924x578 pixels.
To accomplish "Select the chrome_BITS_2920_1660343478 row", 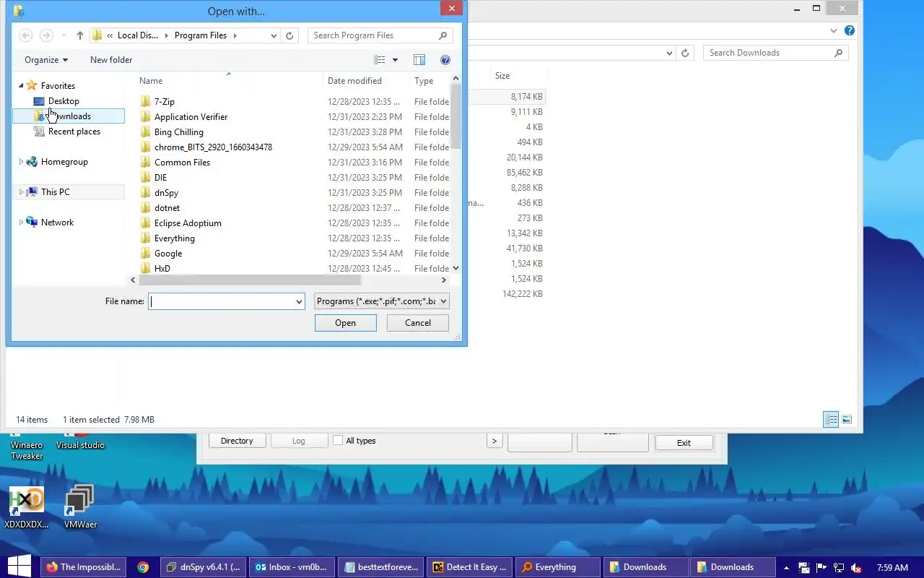I will click(213, 147).
